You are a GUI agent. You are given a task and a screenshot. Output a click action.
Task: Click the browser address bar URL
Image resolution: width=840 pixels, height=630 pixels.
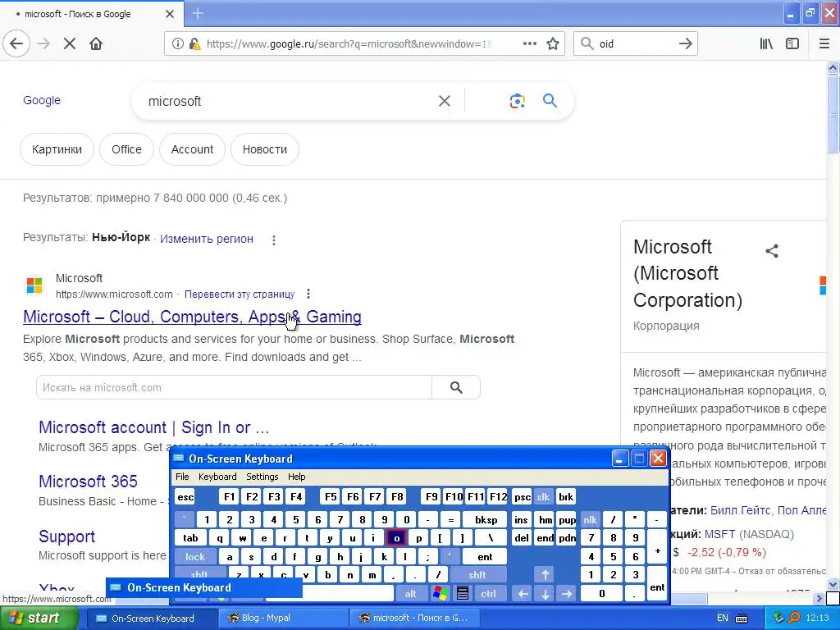[348, 44]
